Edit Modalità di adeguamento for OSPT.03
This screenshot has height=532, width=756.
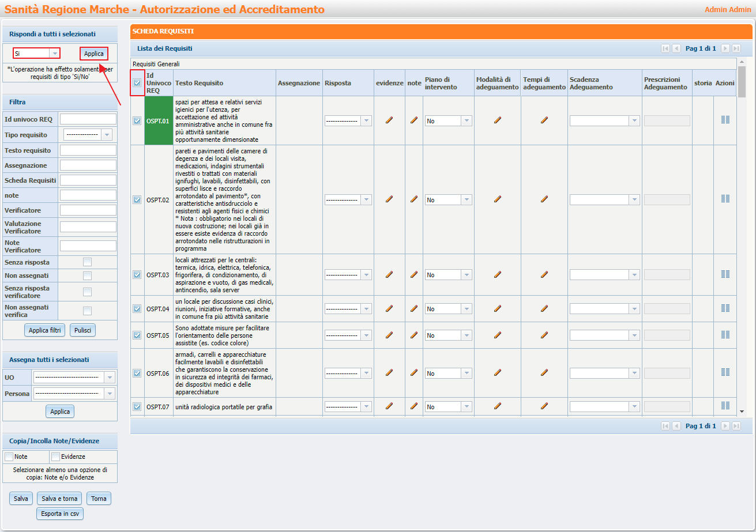[498, 275]
